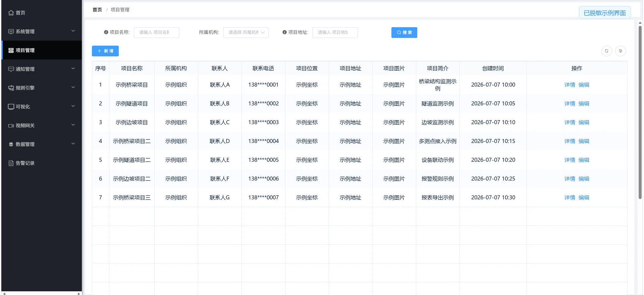Click the refresh table icon
This screenshot has height=295, width=644.
606,51
